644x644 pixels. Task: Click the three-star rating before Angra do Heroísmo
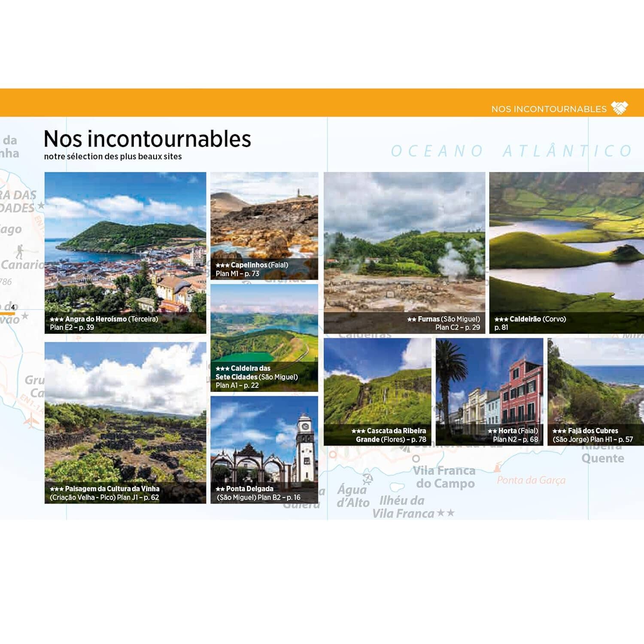coord(57,319)
